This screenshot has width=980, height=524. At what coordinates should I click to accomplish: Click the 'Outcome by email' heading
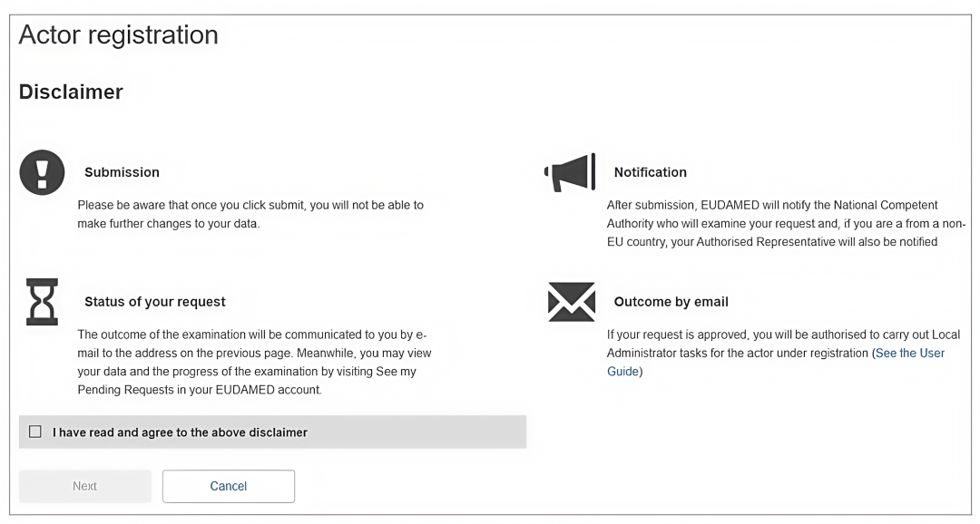tap(671, 302)
